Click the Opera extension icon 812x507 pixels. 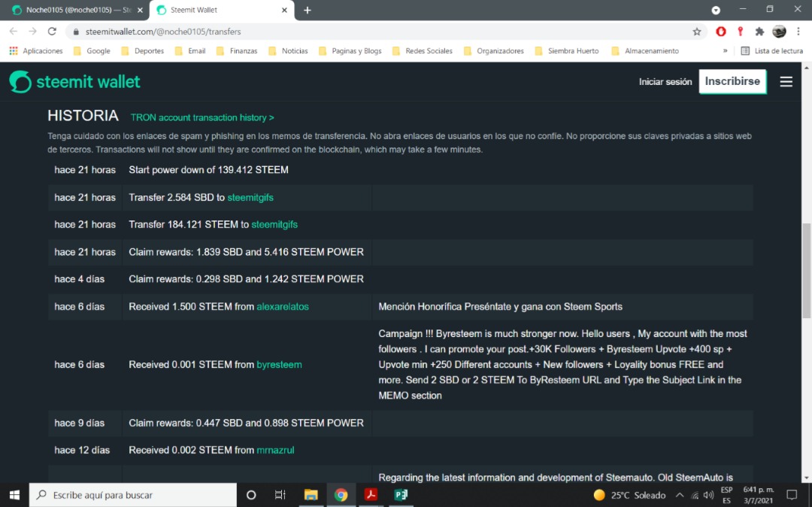pyautogui.click(x=721, y=32)
